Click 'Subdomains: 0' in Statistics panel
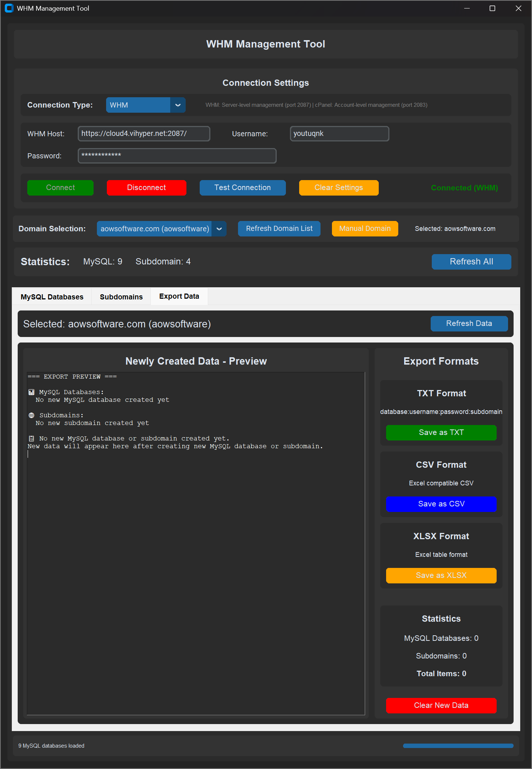Screen dimensions: 532x769 [x=441, y=656]
